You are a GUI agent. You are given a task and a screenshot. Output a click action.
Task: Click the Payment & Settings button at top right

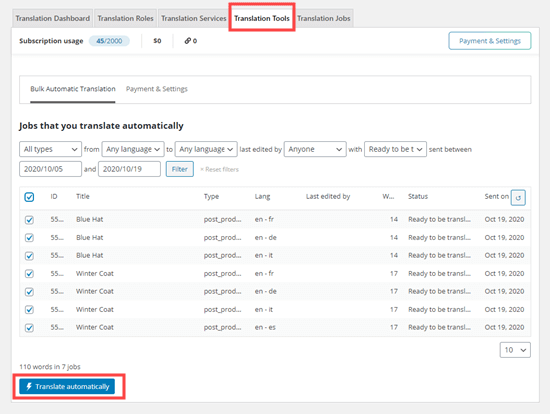(x=490, y=41)
